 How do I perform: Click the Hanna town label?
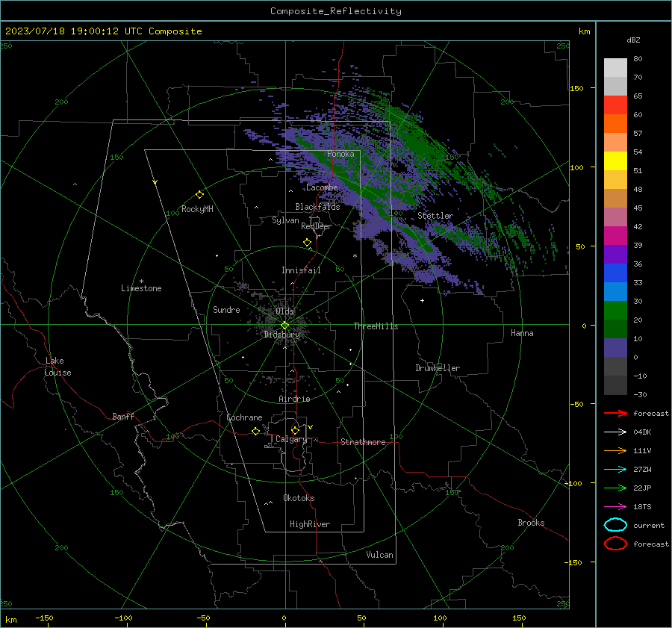tap(522, 333)
